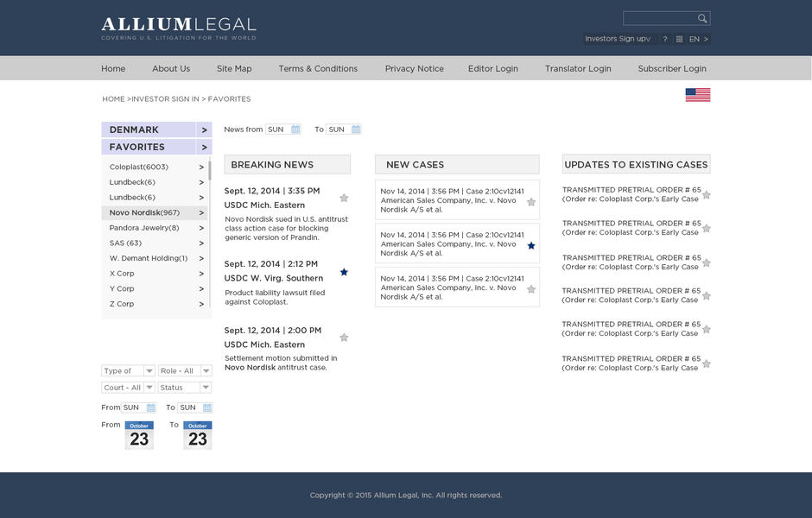Unstar the second new case card

[x=530, y=246]
